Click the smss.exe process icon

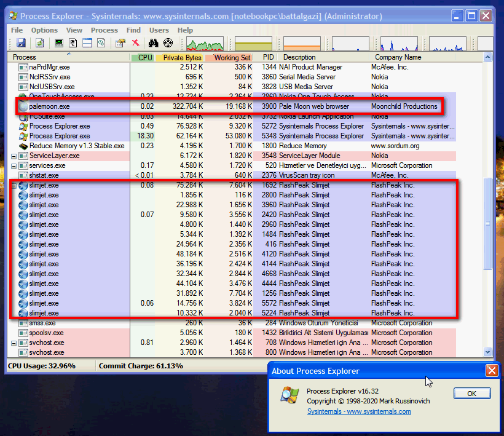pyautogui.click(x=23, y=323)
